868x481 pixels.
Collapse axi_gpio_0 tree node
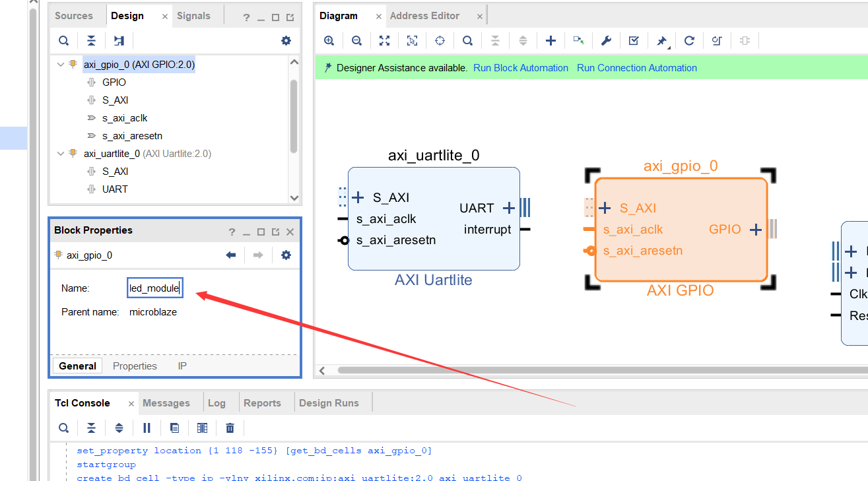click(x=61, y=65)
